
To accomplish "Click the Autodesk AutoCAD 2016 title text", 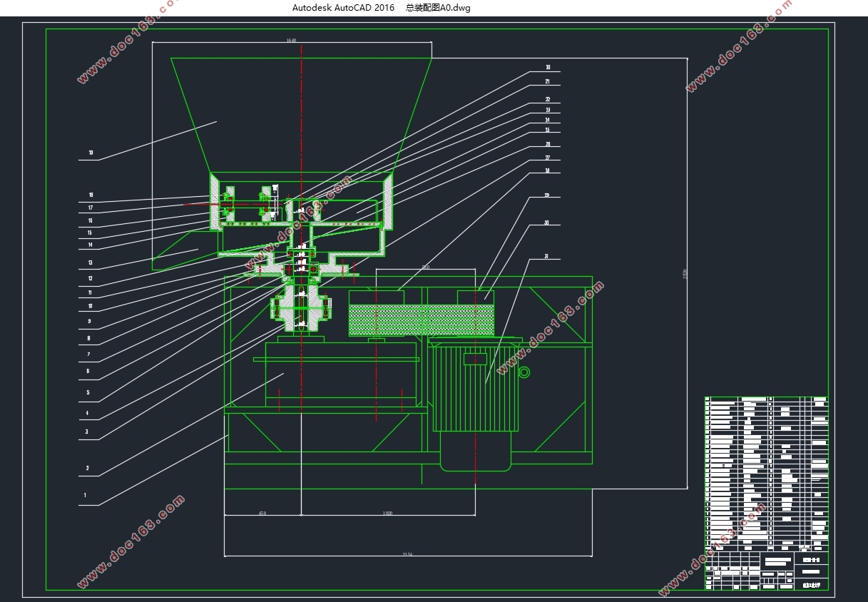I will coord(343,8).
